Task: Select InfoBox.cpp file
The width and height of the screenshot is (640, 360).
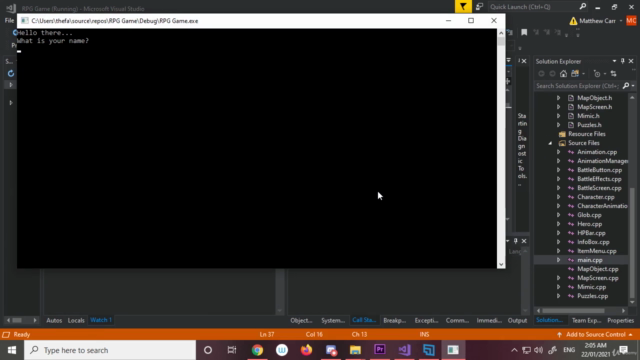Action: click(593, 242)
